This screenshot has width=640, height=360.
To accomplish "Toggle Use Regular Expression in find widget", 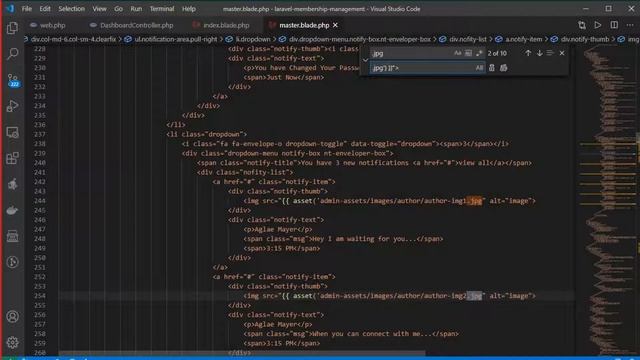I will tap(479, 53).
